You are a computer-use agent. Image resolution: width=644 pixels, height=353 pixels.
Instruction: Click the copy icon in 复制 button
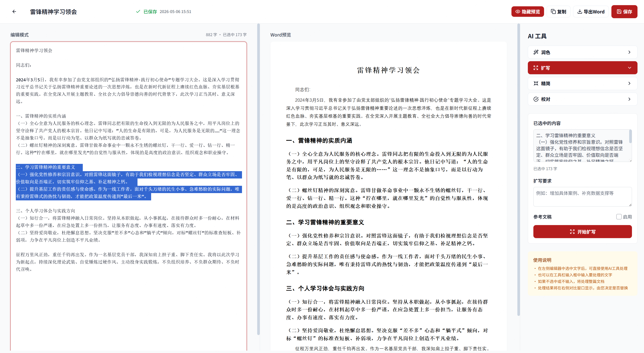(553, 12)
